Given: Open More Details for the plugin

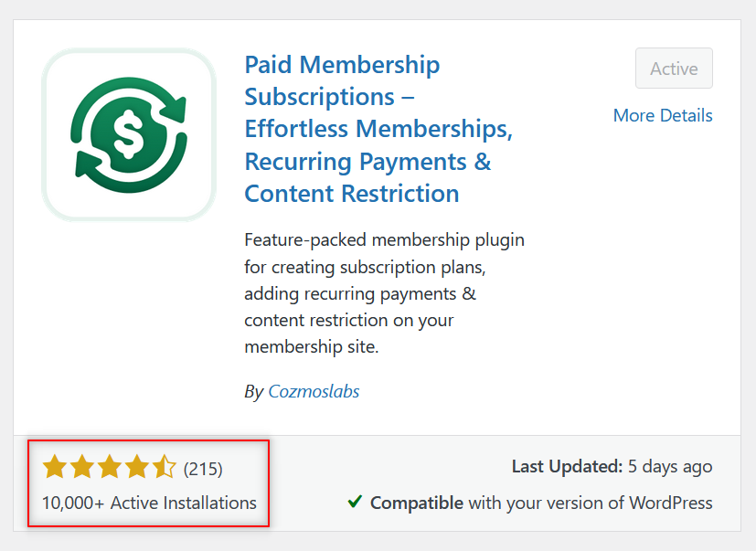Looking at the screenshot, I should coord(662,115).
